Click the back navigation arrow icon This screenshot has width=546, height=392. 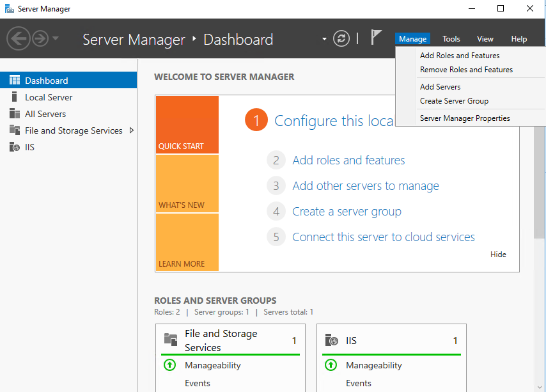point(19,39)
